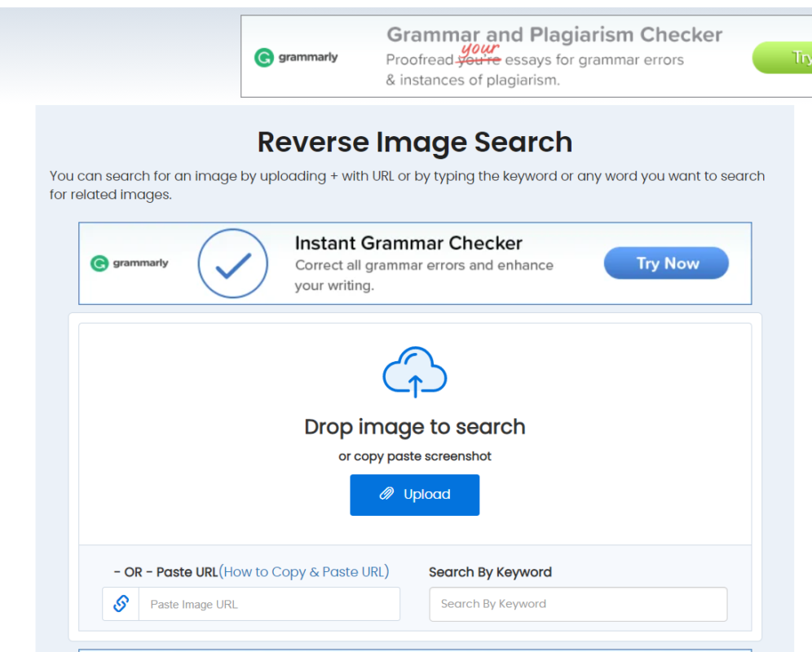The height and width of the screenshot is (652, 812).
Task: Click the Search By Keyword label
Action: pos(490,572)
